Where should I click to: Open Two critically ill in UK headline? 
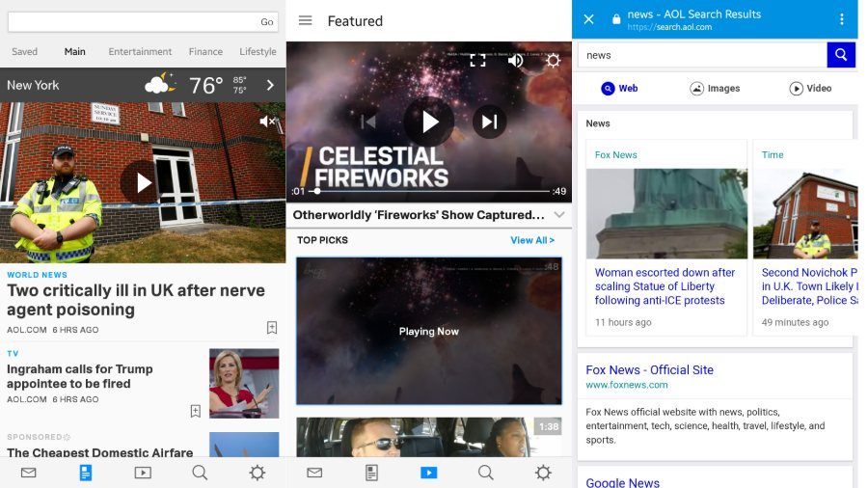point(136,300)
